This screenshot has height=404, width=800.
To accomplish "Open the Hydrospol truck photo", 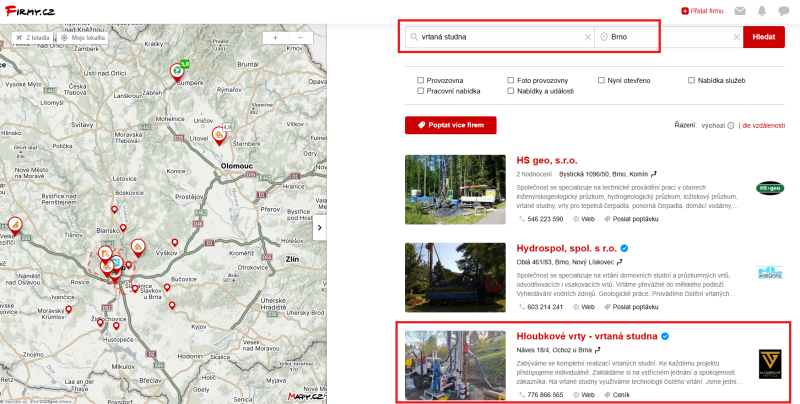I will coord(455,277).
